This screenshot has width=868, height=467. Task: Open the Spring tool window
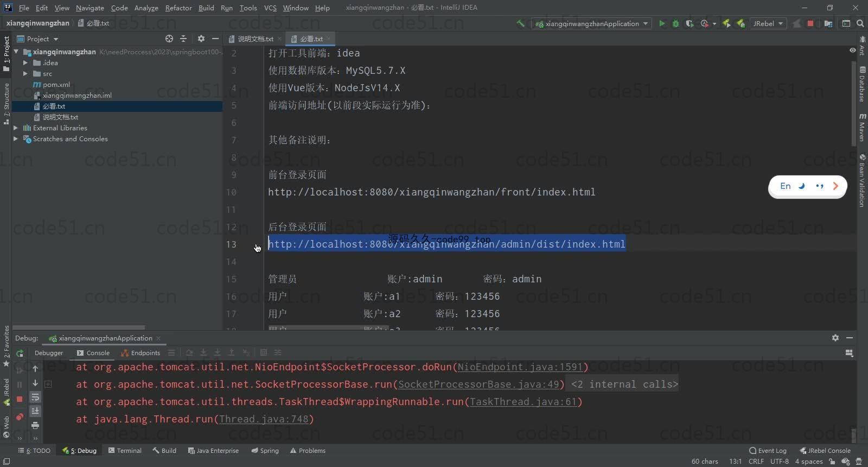(265, 451)
